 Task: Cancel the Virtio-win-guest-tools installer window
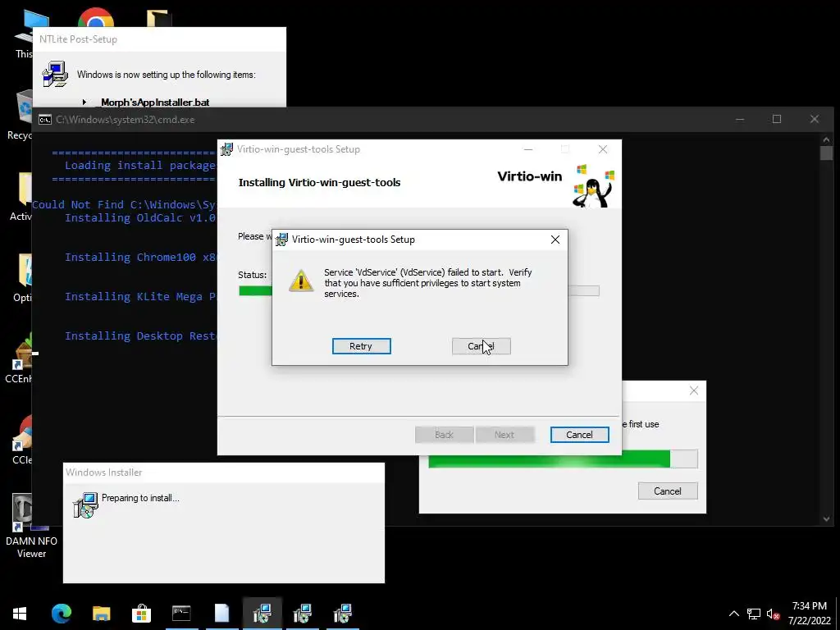pyautogui.click(x=580, y=435)
